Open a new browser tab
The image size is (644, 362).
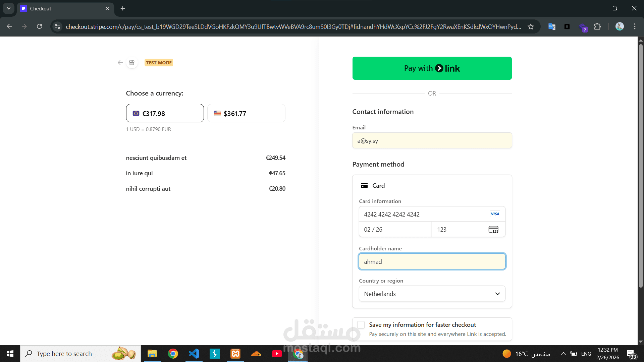123,8
